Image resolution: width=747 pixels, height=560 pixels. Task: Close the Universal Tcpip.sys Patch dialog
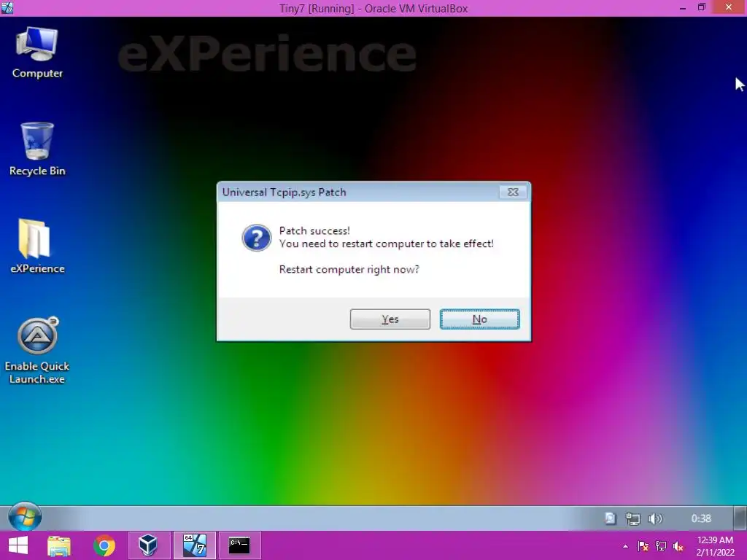click(513, 192)
